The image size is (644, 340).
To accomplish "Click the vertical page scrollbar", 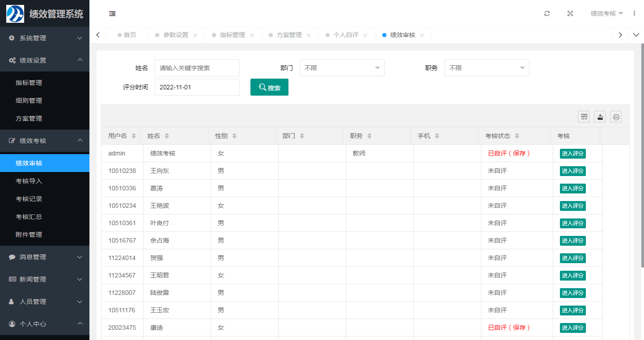I will (642, 156).
